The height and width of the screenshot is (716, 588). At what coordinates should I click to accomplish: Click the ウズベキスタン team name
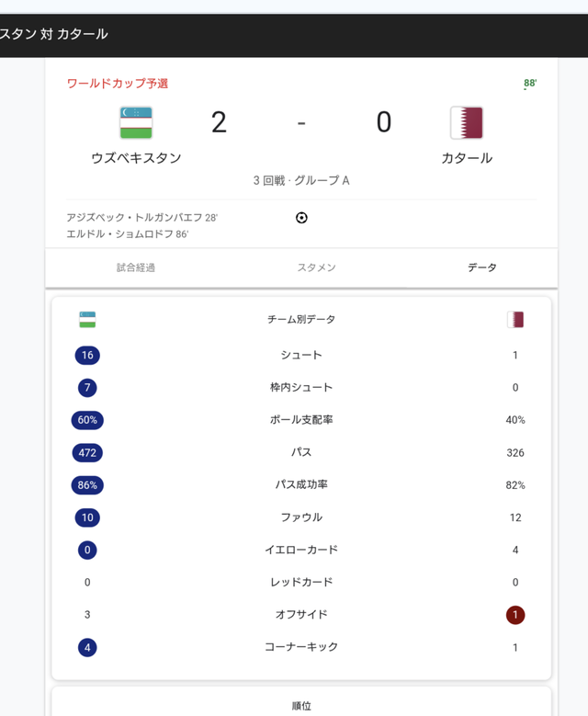pos(136,158)
